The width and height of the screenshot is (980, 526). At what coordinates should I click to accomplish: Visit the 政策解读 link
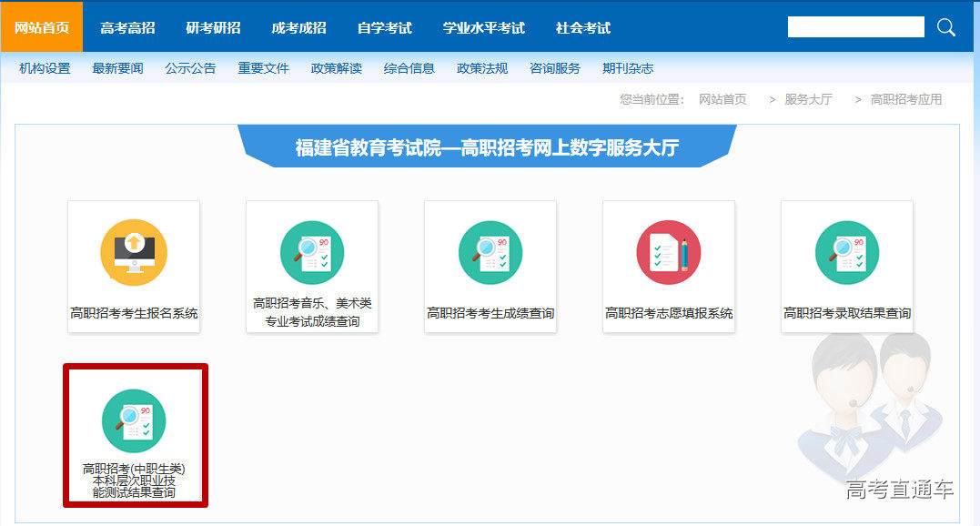tap(336, 68)
